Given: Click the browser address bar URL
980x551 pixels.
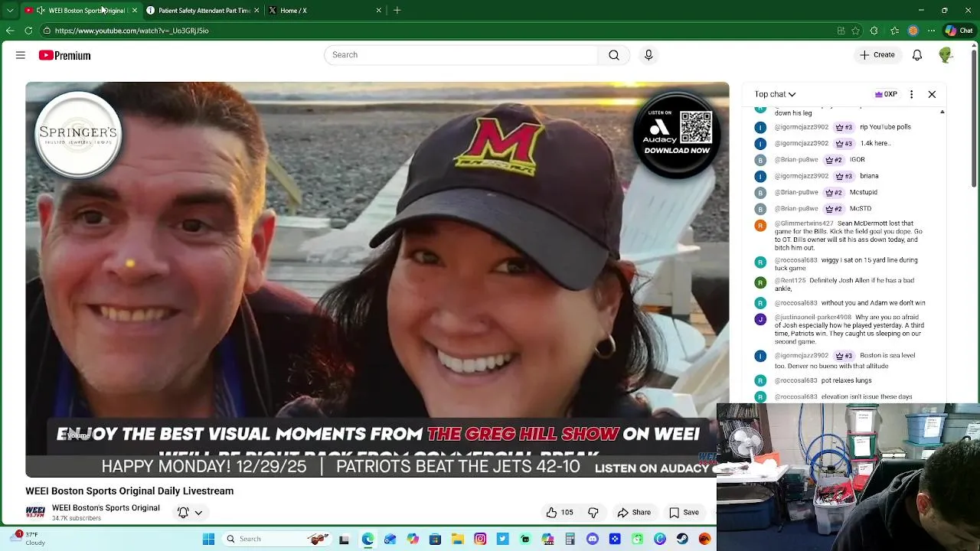Looking at the screenshot, I should click(132, 31).
